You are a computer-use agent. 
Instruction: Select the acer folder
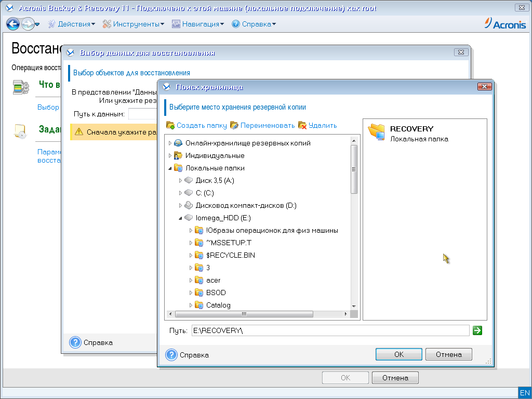point(214,280)
